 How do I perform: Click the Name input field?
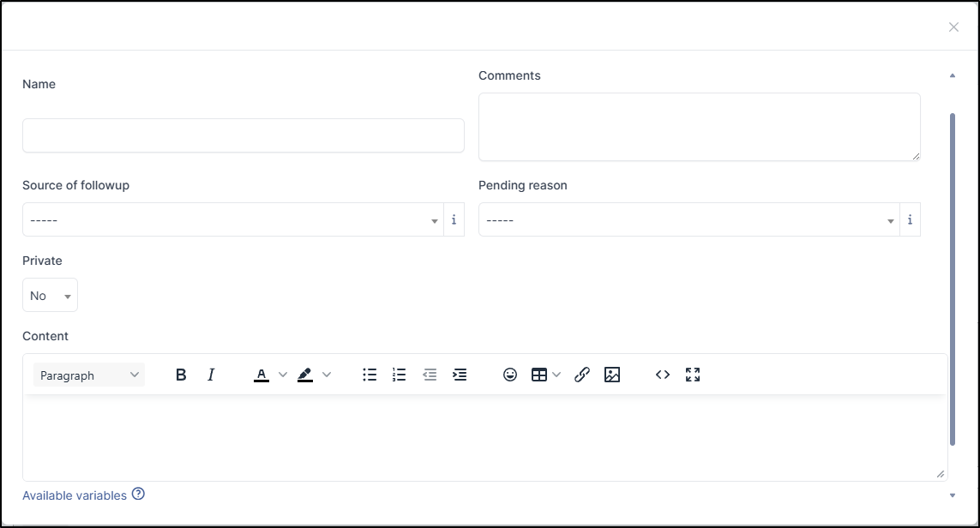(243, 135)
